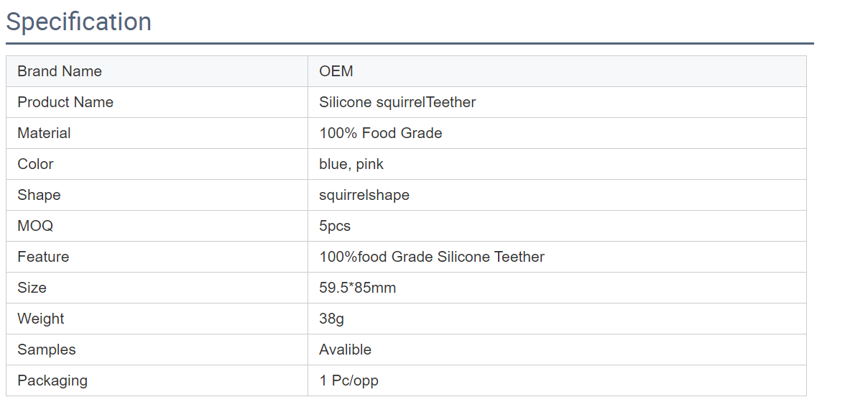
Task: Click the Avalible value cell
Action: tap(557, 350)
